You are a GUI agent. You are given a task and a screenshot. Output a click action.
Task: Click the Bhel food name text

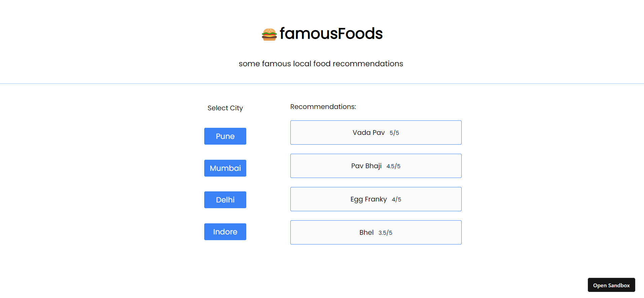click(x=366, y=232)
